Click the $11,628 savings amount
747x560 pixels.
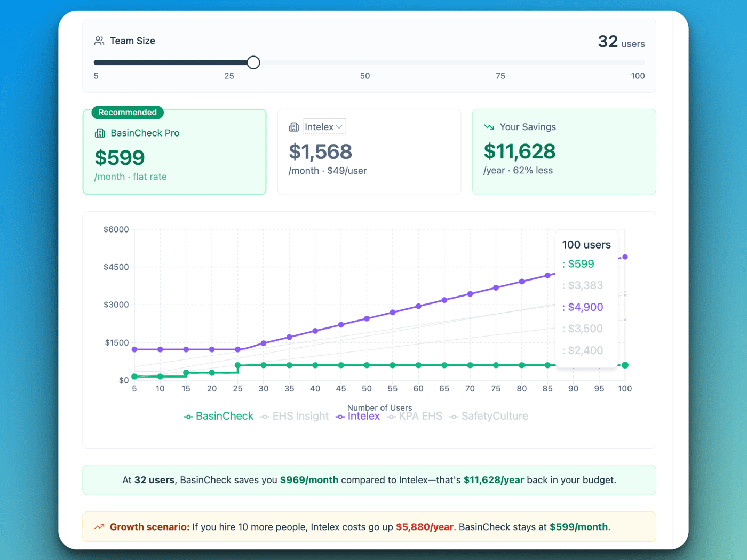[x=520, y=151]
